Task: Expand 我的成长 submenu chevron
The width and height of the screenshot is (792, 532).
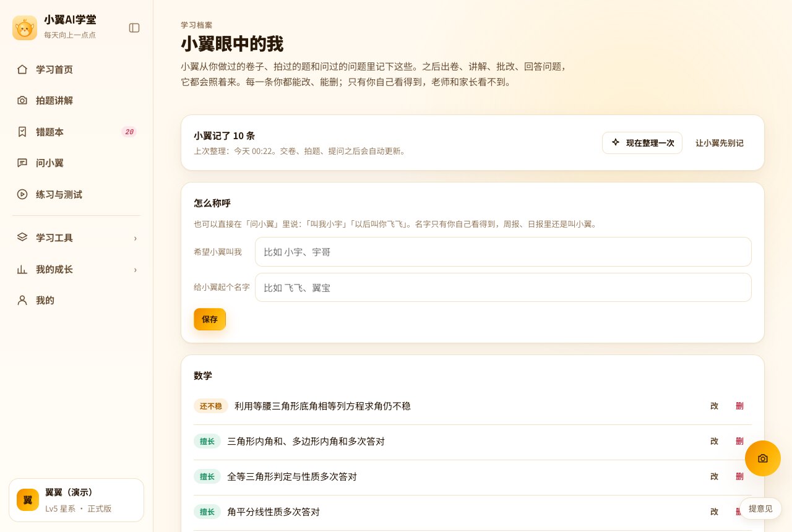Action: [x=136, y=270]
